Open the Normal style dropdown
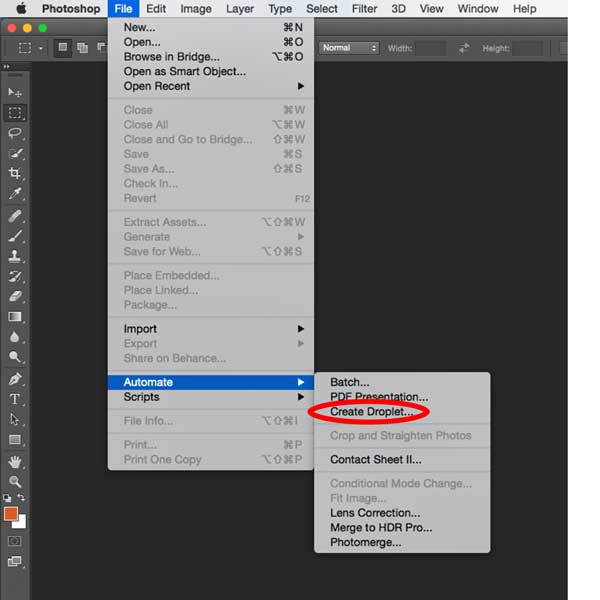This screenshot has height=600, width=600. tap(349, 48)
